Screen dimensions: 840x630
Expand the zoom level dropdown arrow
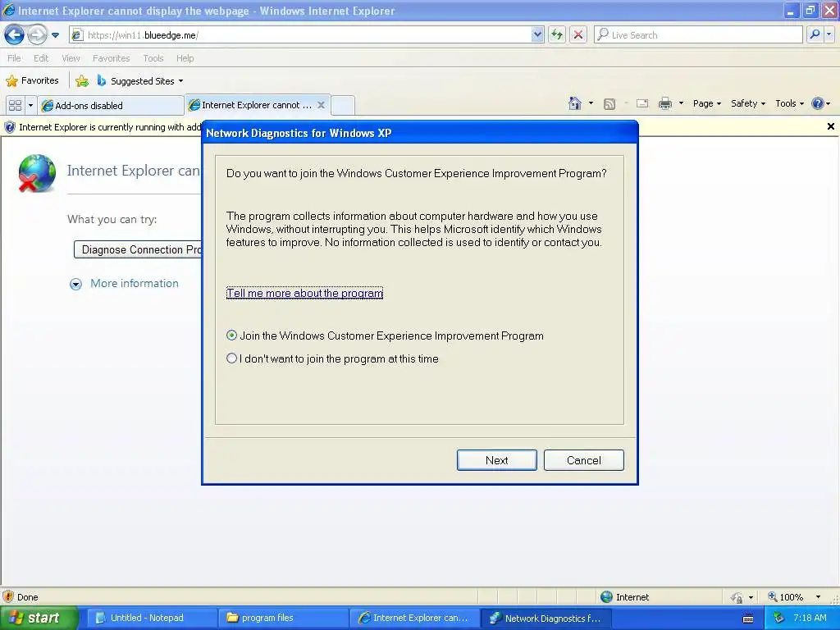tap(818, 597)
